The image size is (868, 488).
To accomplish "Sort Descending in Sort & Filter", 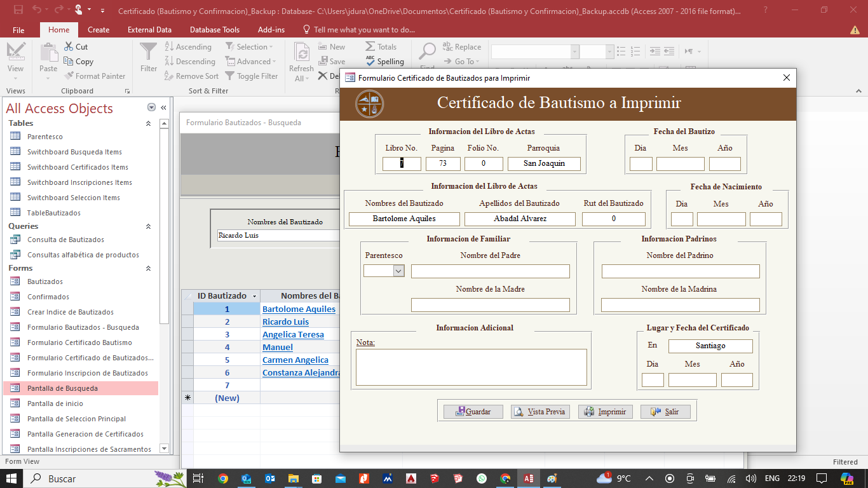I will (189, 61).
